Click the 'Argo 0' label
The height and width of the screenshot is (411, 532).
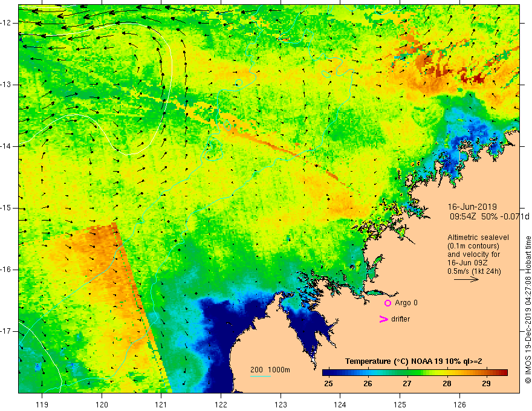tap(406, 303)
